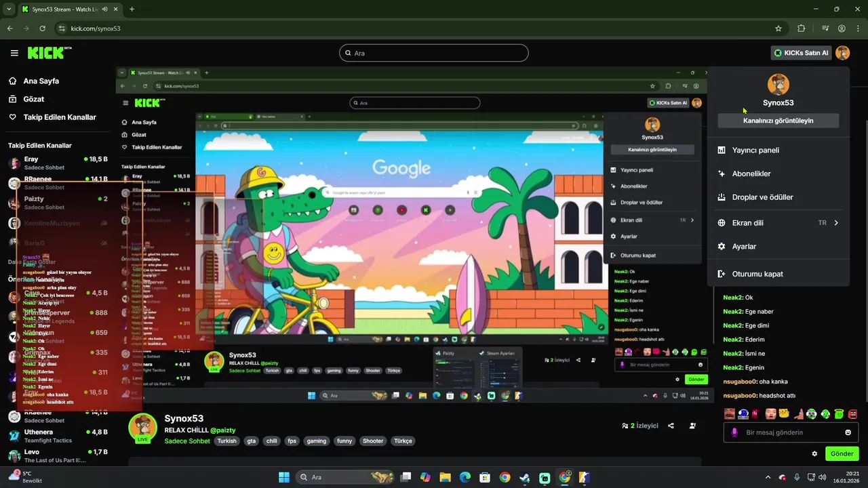
Task: Go back with the outer browser back arrow
Action: 9,28
